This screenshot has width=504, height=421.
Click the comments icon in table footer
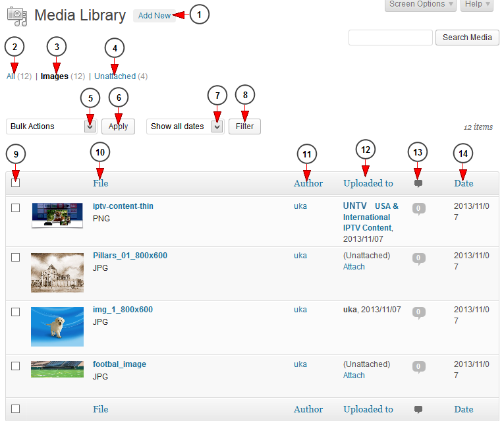(418, 409)
